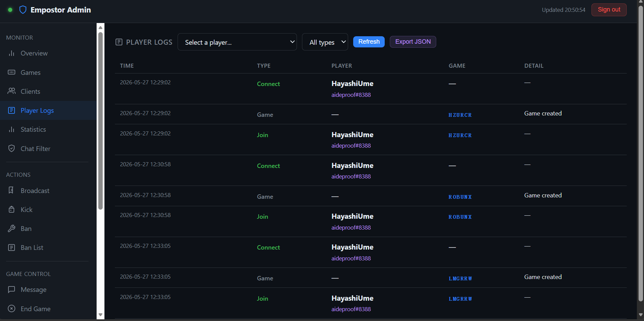Viewport: 644px width, 321px height.
Task: Click the green status dot indicator
Action: pyautogui.click(x=10, y=10)
